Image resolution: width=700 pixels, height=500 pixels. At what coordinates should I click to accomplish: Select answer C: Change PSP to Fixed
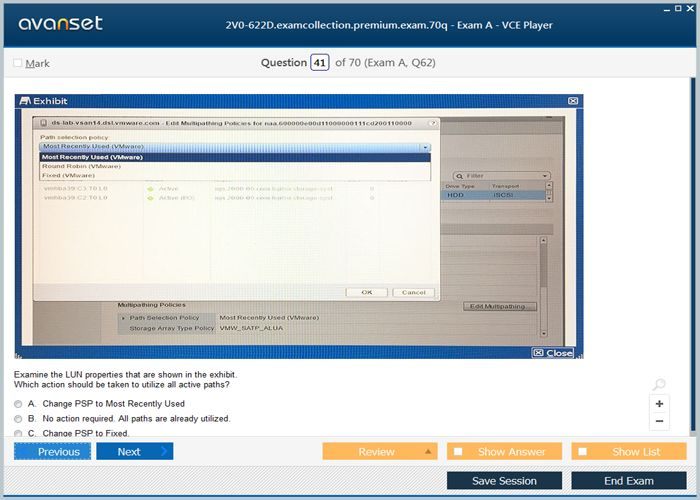coord(18,433)
